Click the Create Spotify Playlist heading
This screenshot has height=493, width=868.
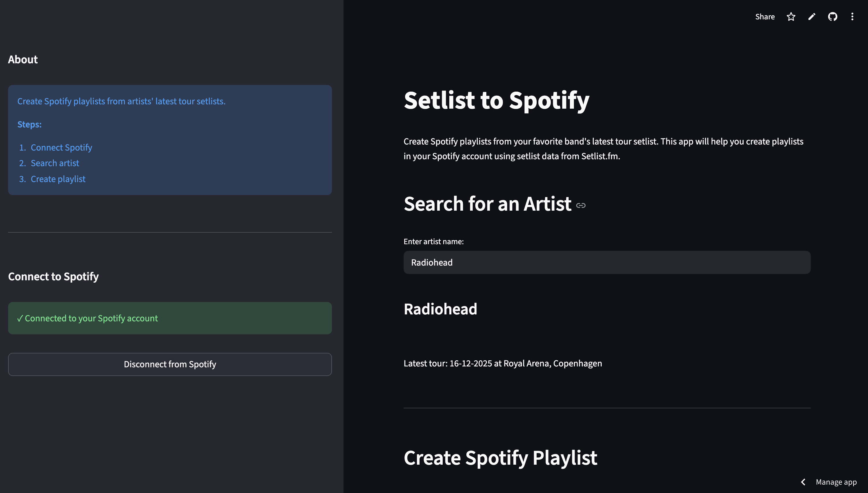point(500,458)
